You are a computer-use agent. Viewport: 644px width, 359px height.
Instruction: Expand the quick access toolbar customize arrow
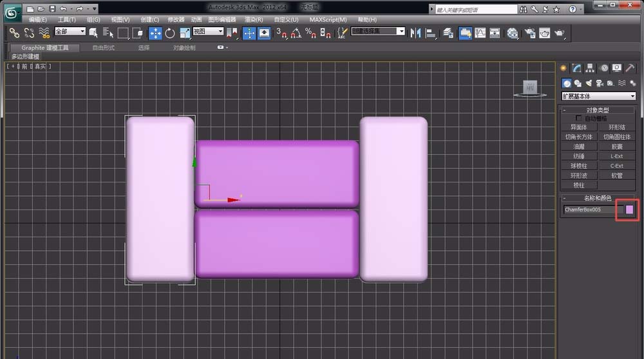click(x=95, y=8)
